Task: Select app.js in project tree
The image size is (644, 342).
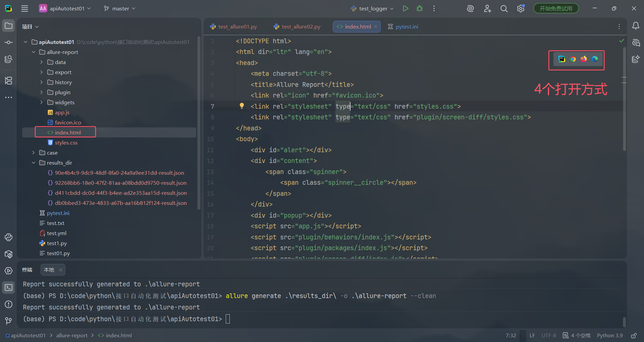Action: pyautogui.click(x=62, y=113)
